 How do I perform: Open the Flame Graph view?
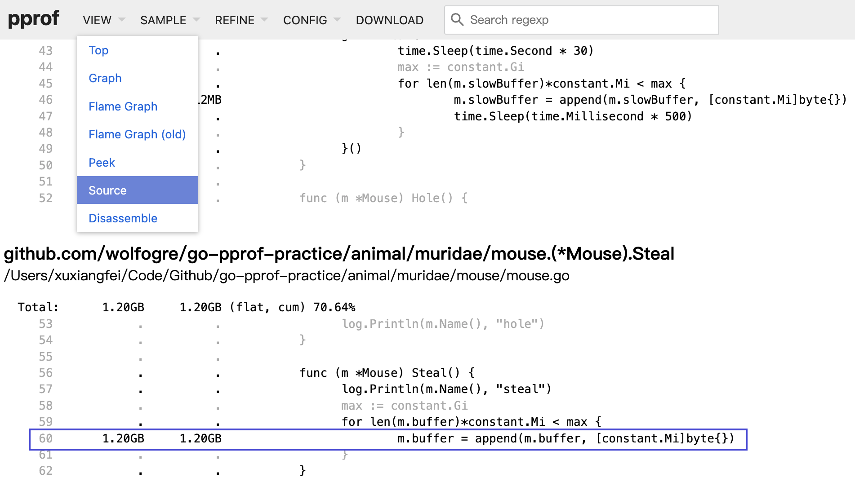(123, 106)
